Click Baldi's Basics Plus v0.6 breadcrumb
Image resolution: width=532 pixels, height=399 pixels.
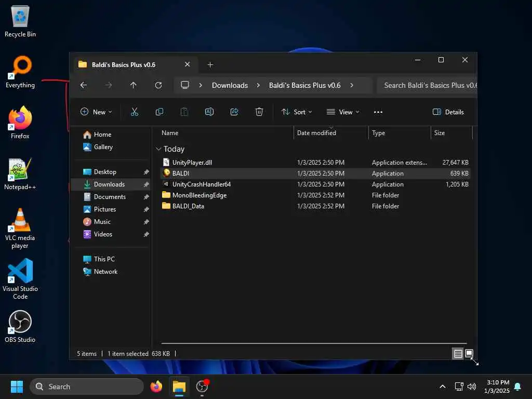point(304,85)
